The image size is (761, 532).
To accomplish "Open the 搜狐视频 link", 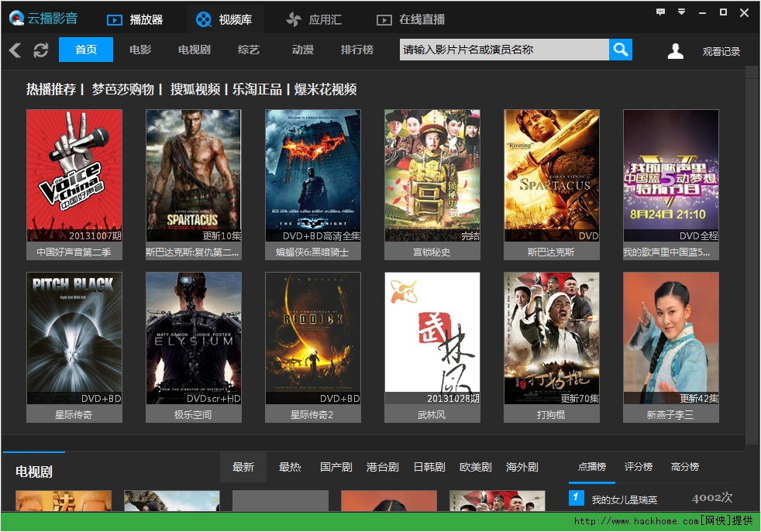I will [x=195, y=89].
